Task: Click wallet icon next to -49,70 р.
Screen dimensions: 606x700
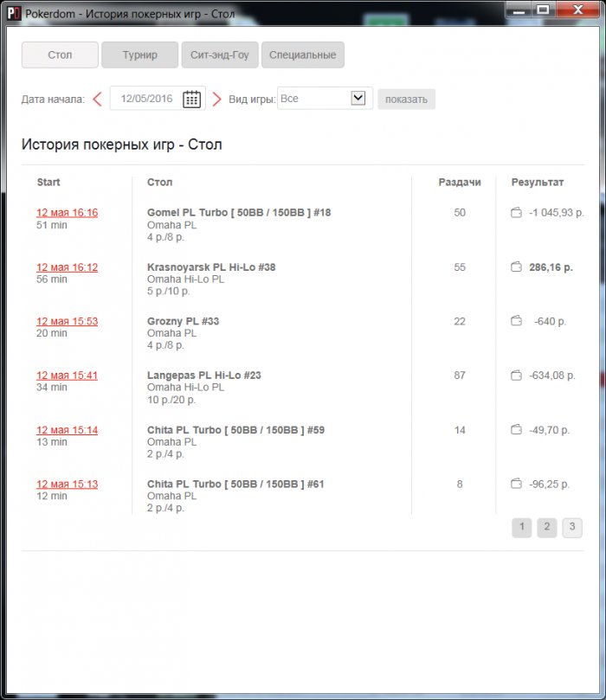Action: click(x=516, y=430)
